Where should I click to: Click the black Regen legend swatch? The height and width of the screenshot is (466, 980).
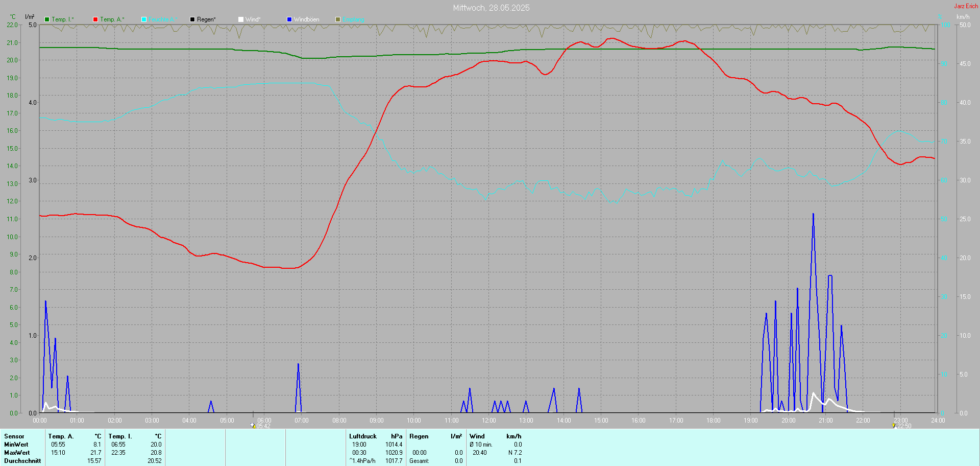tap(192, 19)
